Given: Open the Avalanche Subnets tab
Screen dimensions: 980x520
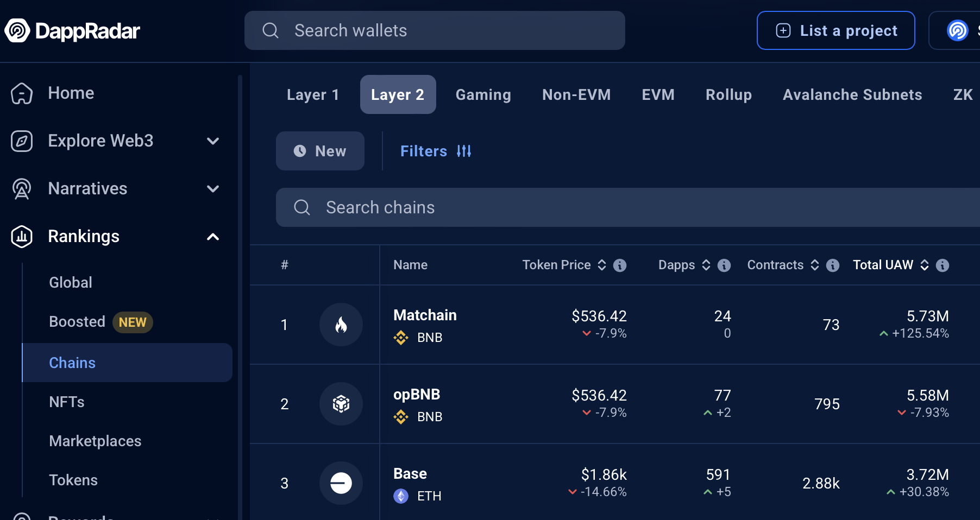Looking at the screenshot, I should 852,94.
